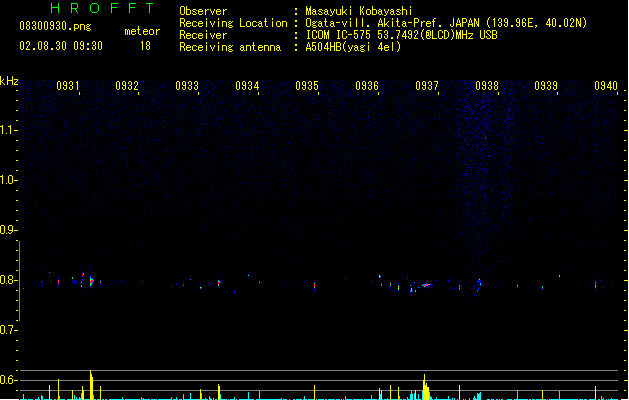Select the Ogata-vill. Akita-Pref. JAPAN location text
The image size is (629, 400).
(x=446, y=23)
